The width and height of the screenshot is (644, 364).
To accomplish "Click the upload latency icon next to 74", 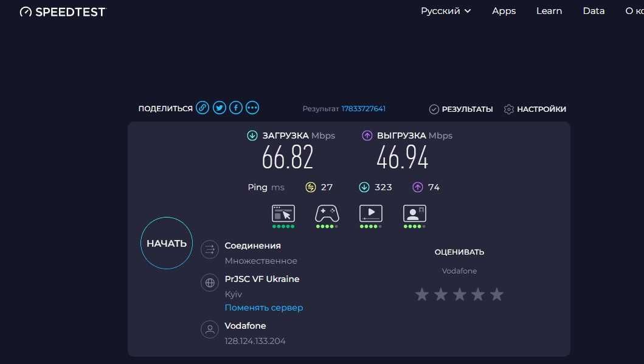I will (417, 187).
